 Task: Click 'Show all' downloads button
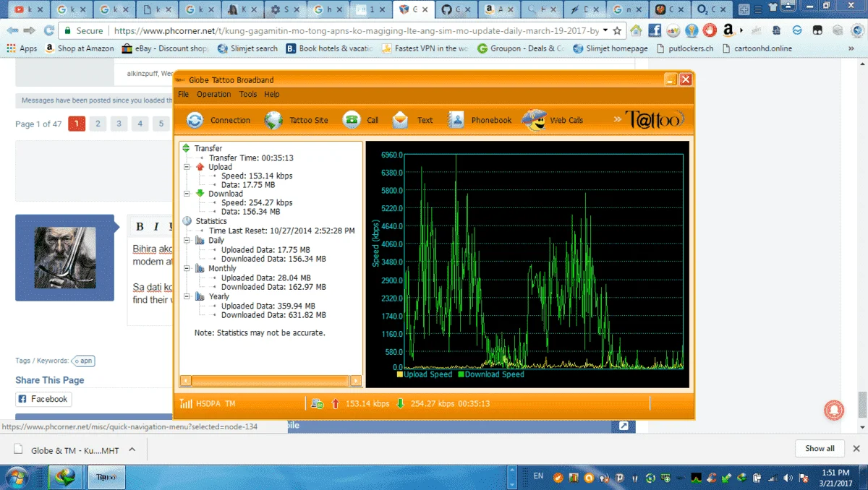pos(820,448)
